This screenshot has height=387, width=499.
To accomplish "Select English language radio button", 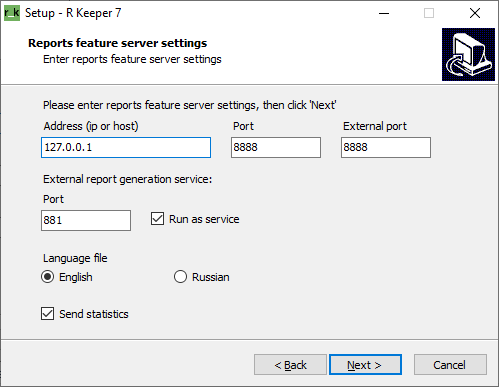I will 47,277.
